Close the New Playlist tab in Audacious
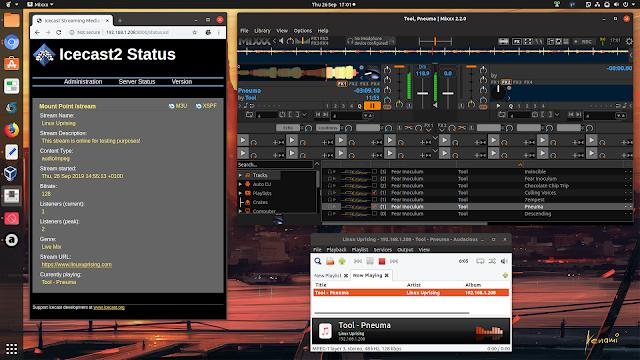The width and height of the screenshot is (640, 360). 346,276
